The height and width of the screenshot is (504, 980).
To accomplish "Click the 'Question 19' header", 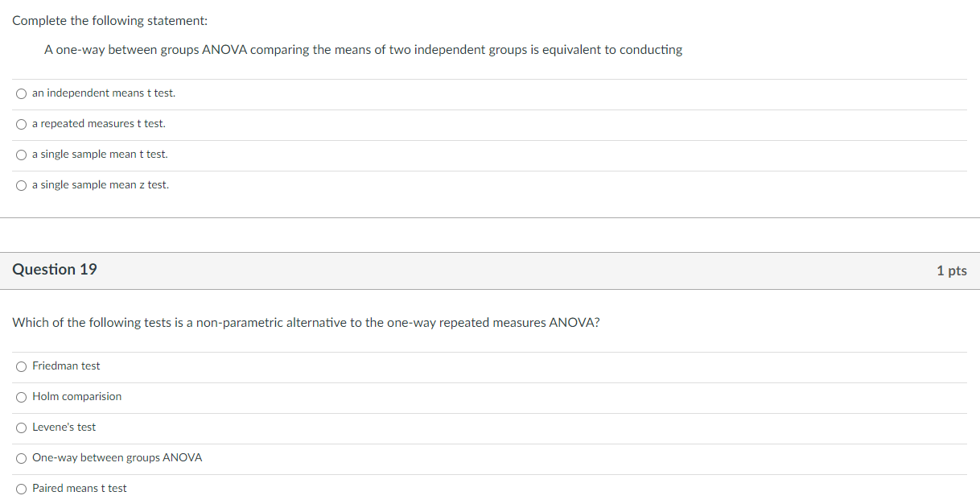I will point(55,270).
